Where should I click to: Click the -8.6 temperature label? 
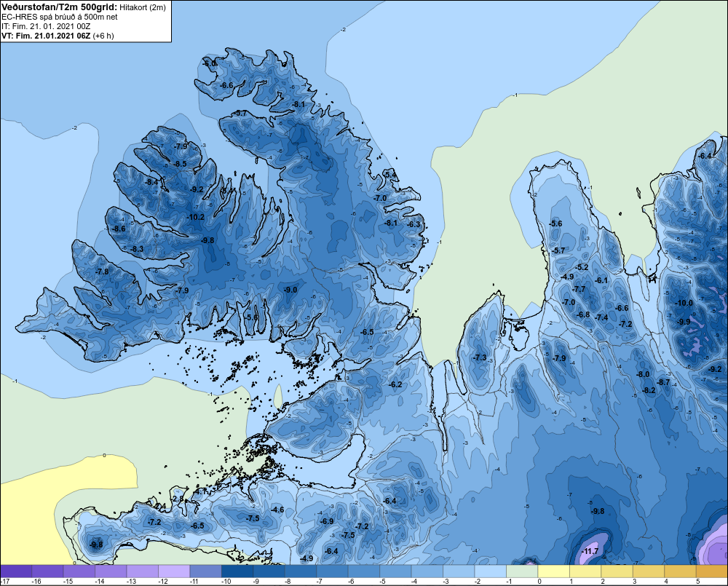119,229
